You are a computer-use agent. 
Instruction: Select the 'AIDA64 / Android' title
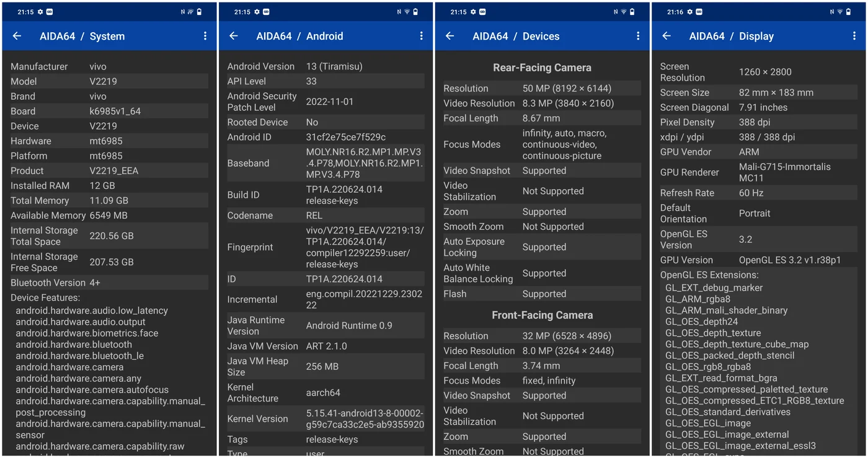299,36
